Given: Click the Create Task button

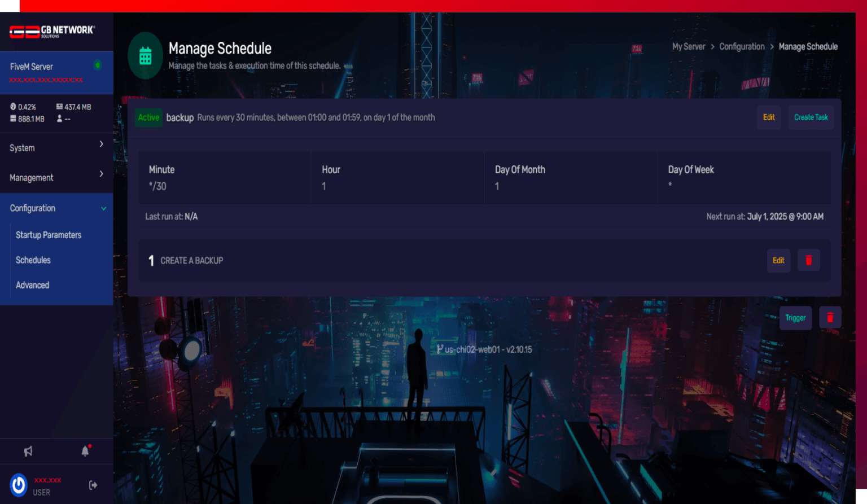Looking at the screenshot, I should (x=811, y=117).
